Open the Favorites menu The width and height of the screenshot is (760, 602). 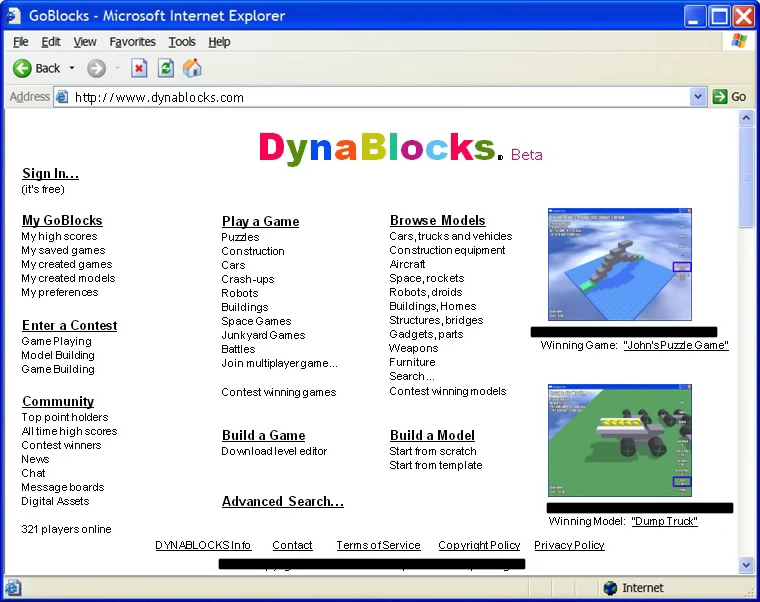click(132, 42)
